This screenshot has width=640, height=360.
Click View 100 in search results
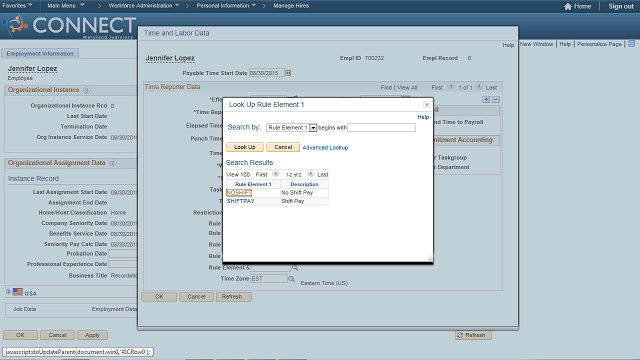point(238,174)
